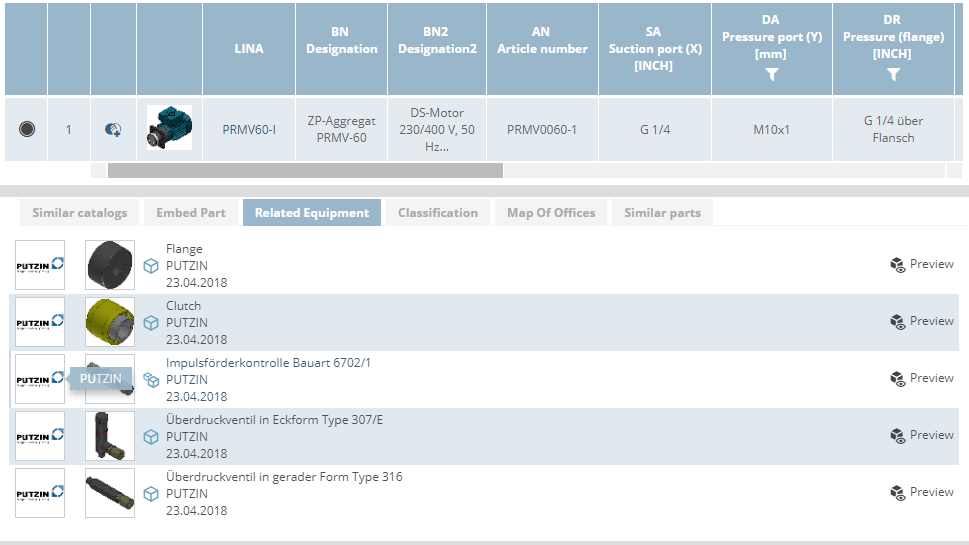
Task: Click the 3D cube icon beside Clutch
Action: click(151, 323)
